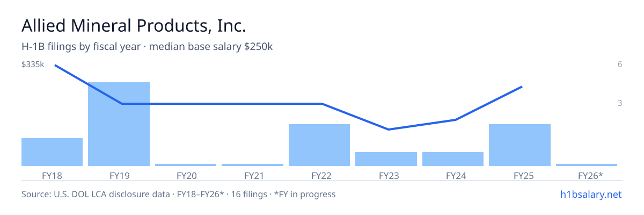
Task: Click the $335k salary axis label
Action: tap(33, 64)
